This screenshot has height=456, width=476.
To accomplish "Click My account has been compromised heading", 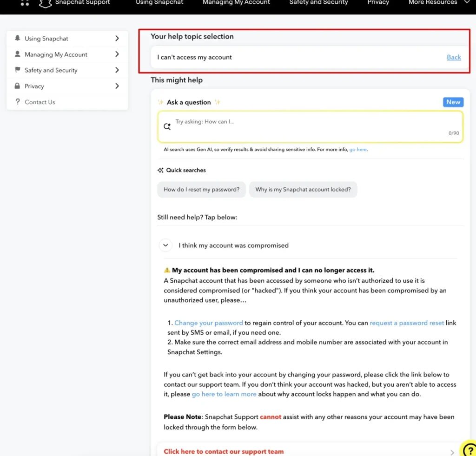I will [273, 270].
